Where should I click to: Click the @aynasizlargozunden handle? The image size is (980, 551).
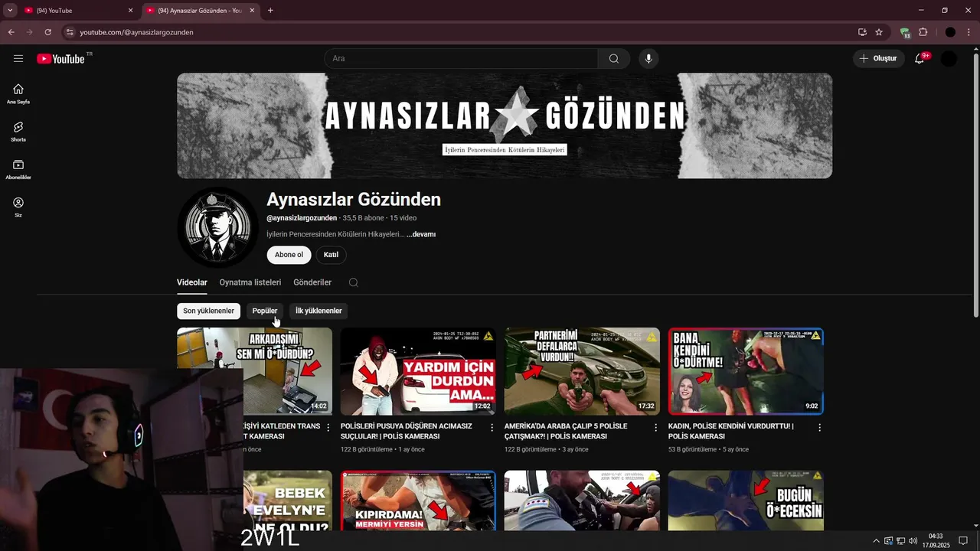tap(302, 218)
